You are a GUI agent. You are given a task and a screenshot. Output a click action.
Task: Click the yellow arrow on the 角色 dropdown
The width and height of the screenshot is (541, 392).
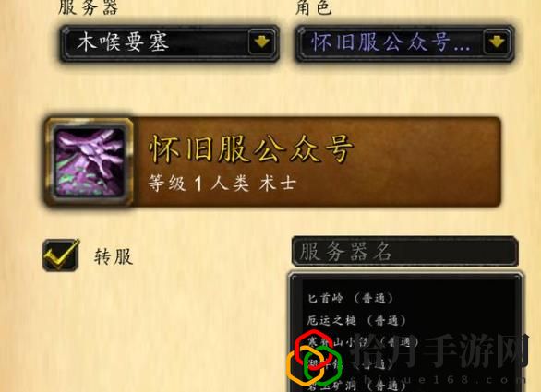497,42
